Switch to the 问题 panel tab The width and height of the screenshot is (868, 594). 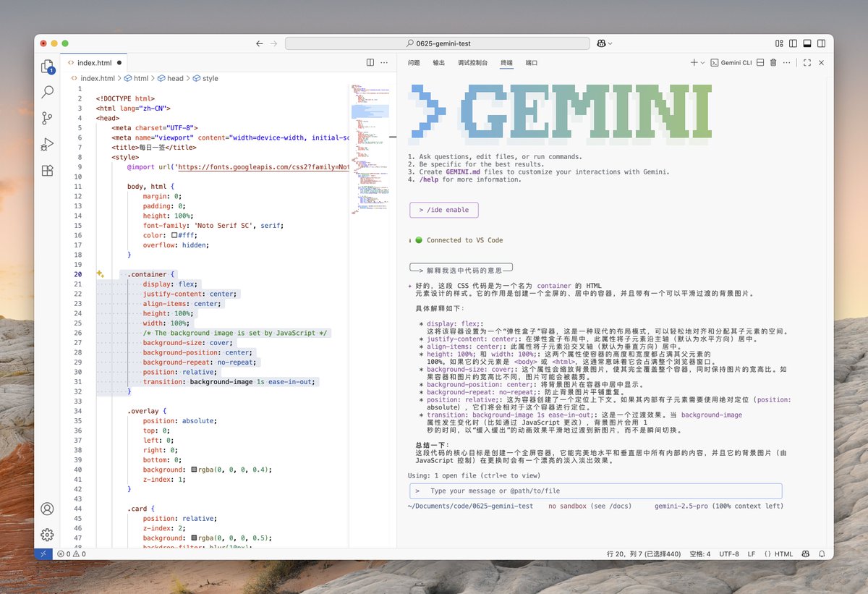[414, 63]
